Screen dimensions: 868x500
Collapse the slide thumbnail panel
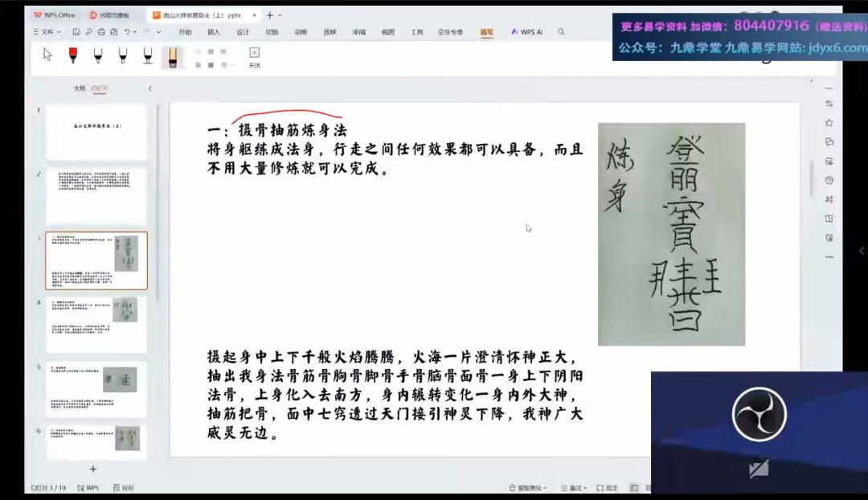[149, 88]
